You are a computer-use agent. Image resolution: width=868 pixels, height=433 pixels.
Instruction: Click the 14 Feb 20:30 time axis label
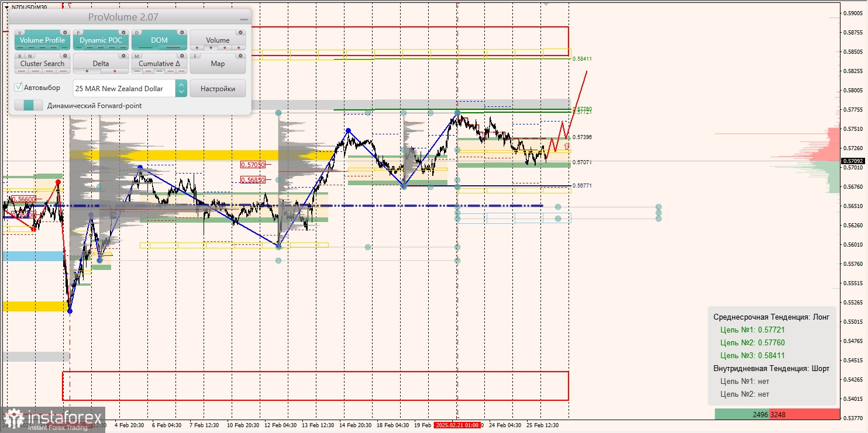coord(354,425)
